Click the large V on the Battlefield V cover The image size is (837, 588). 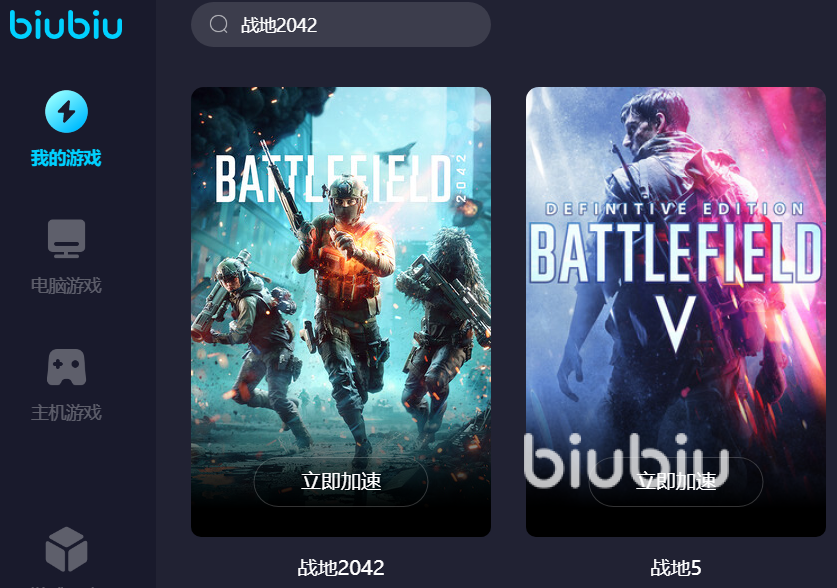(x=676, y=324)
